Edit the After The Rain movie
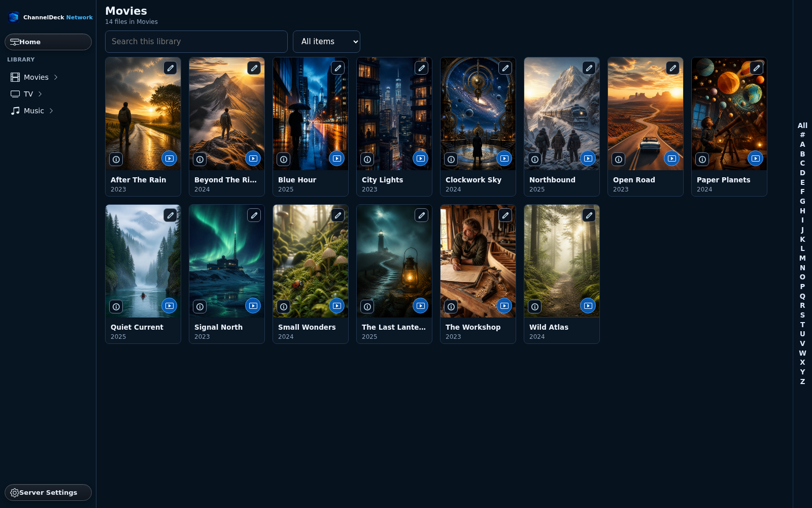This screenshot has width=812, height=508. coord(171,68)
